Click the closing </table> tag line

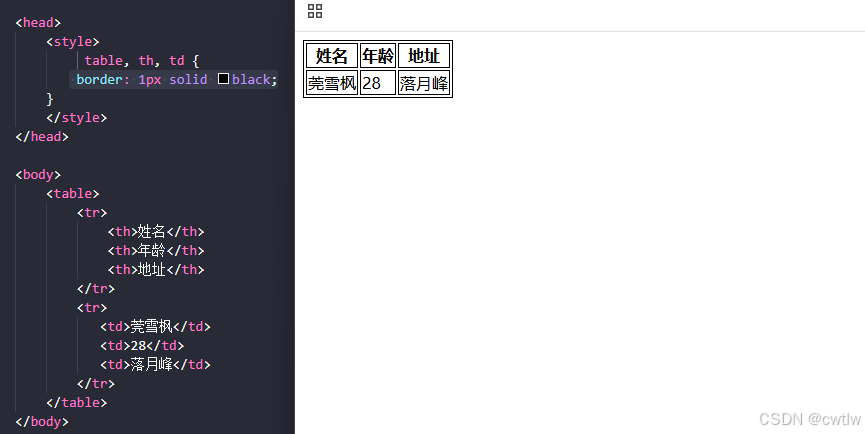point(77,403)
